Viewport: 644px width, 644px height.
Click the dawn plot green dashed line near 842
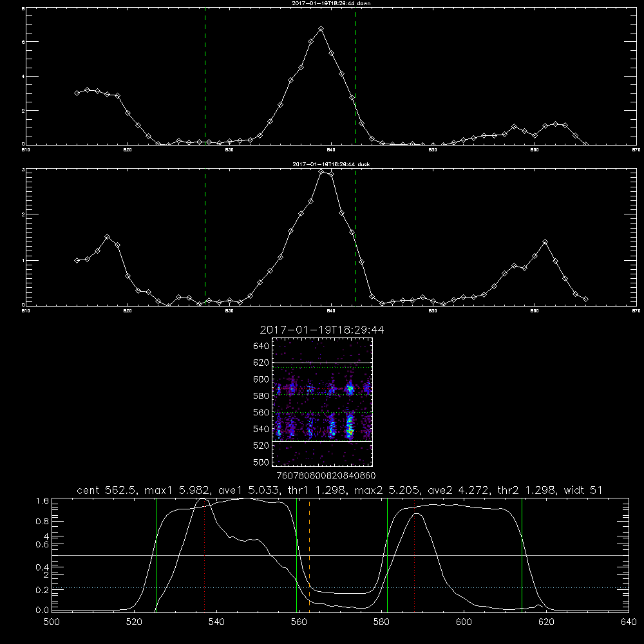[x=355, y=77]
